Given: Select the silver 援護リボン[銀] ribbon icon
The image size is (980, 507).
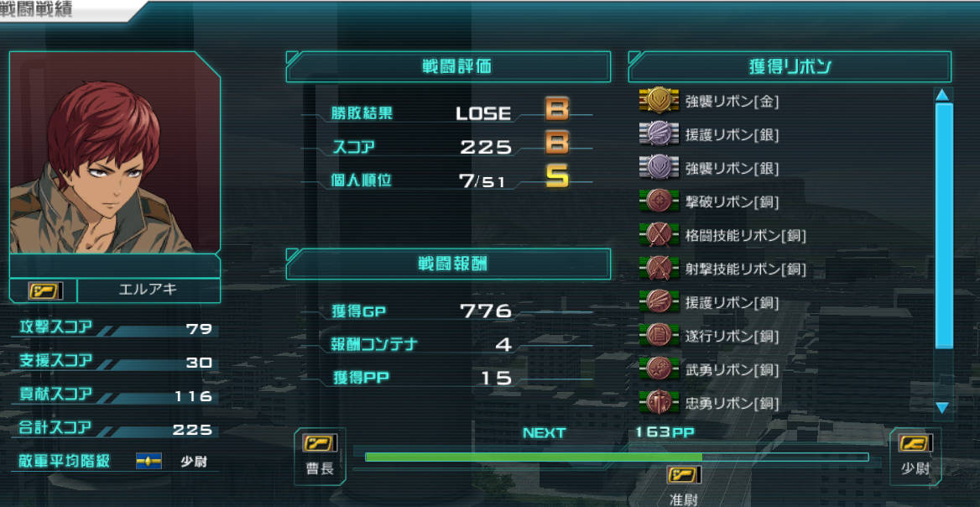Looking at the screenshot, I should 659,133.
